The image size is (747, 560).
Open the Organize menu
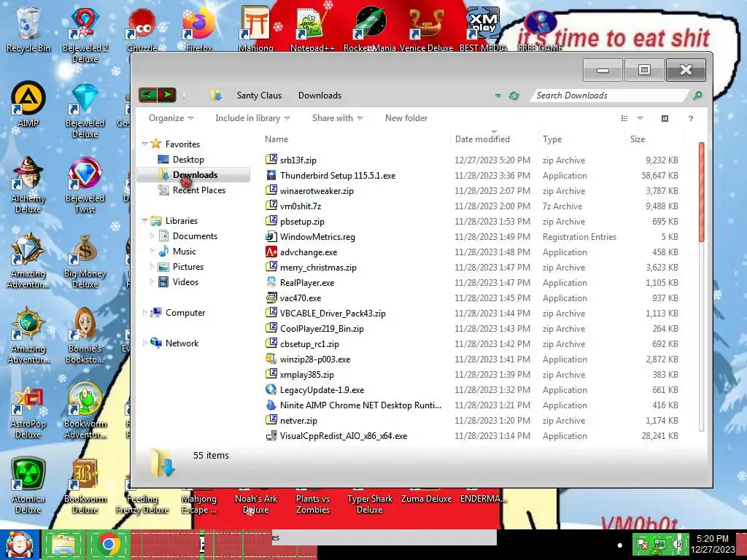click(x=171, y=118)
